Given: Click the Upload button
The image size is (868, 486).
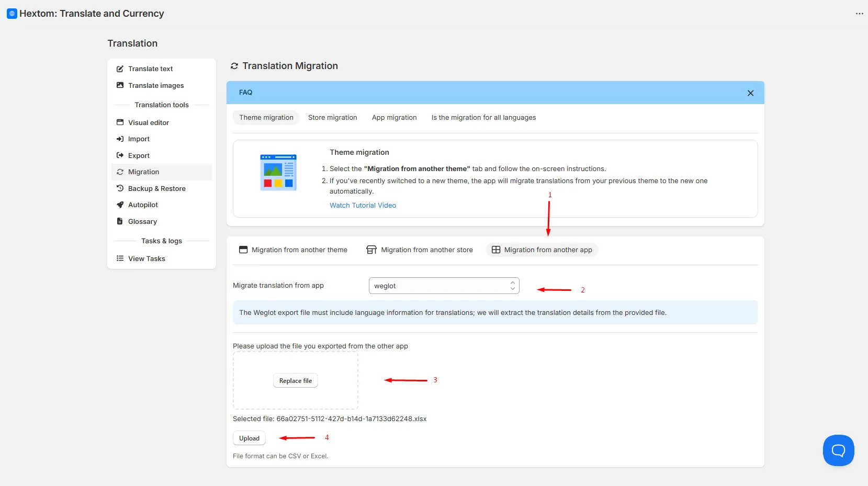Looking at the screenshot, I should tap(249, 438).
